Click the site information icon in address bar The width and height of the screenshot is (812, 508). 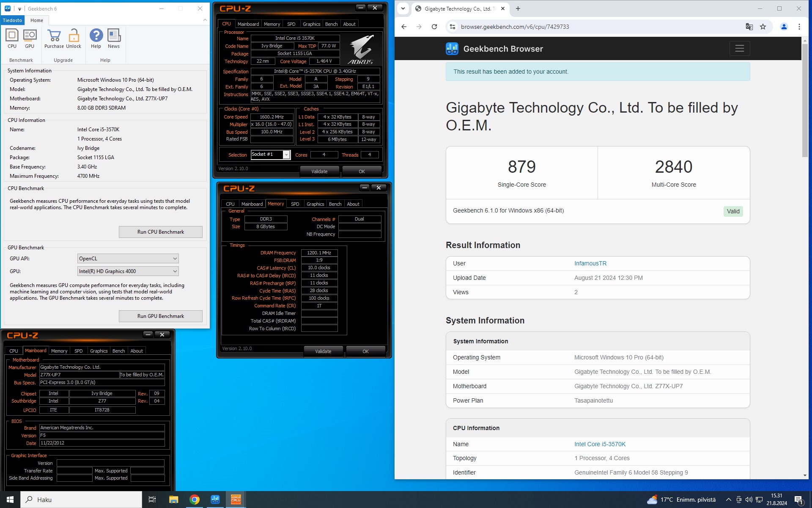pyautogui.click(x=453, y=27)
